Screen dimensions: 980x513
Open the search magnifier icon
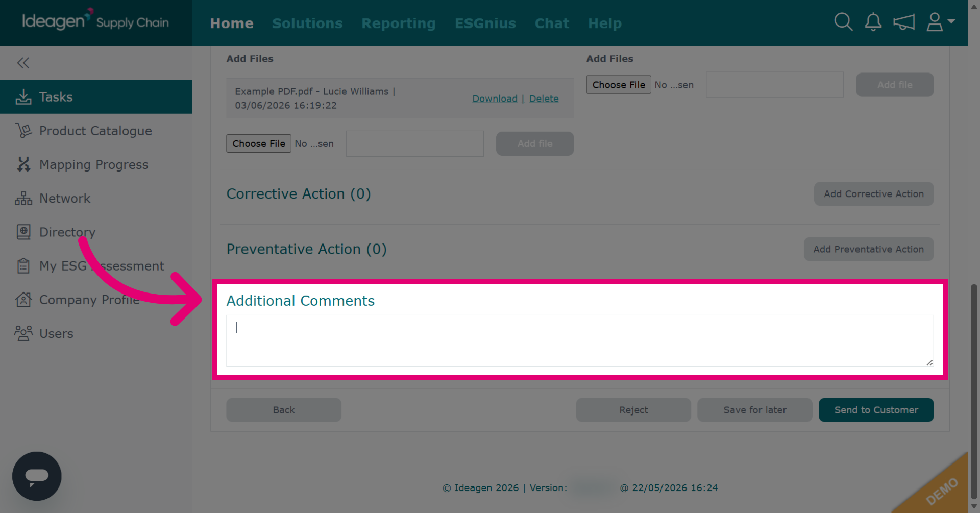(x=843, y=22)
